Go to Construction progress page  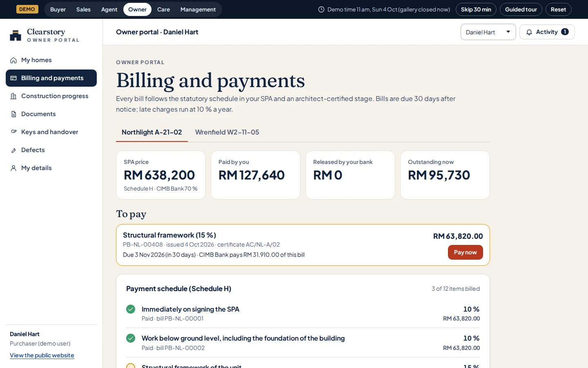point(51,96)
